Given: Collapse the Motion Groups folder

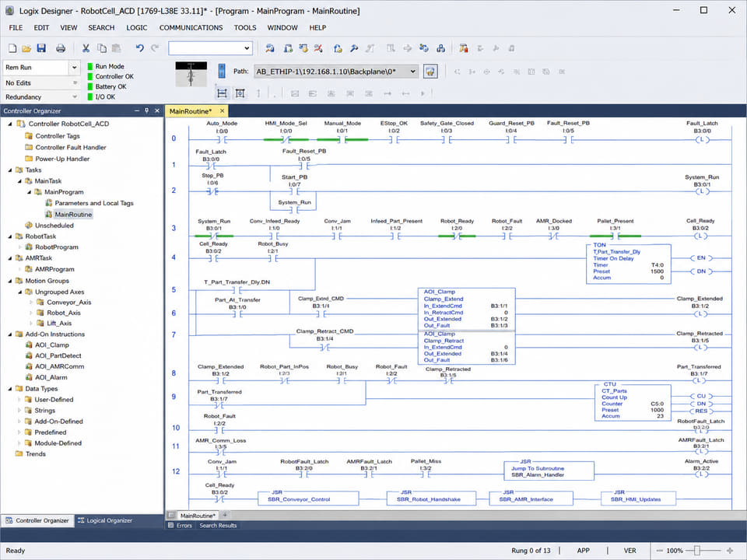Looking at the screenshot, I should (10, 281).
